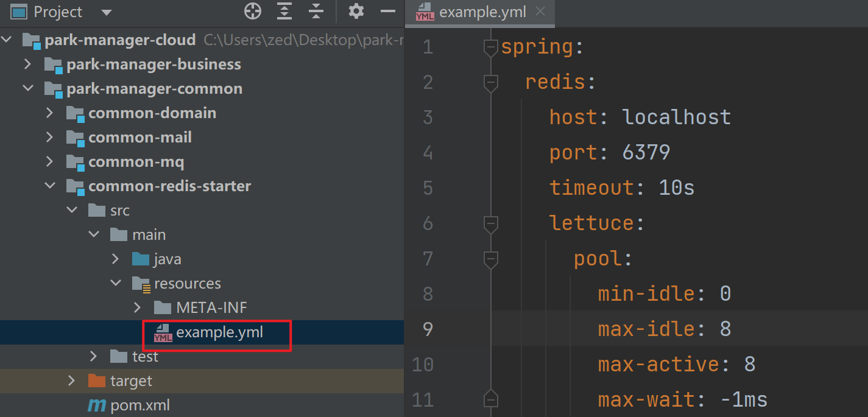Click line number 9 in the gutter
Viewport: 868px width, 417px height.
[x=427, y=329]
